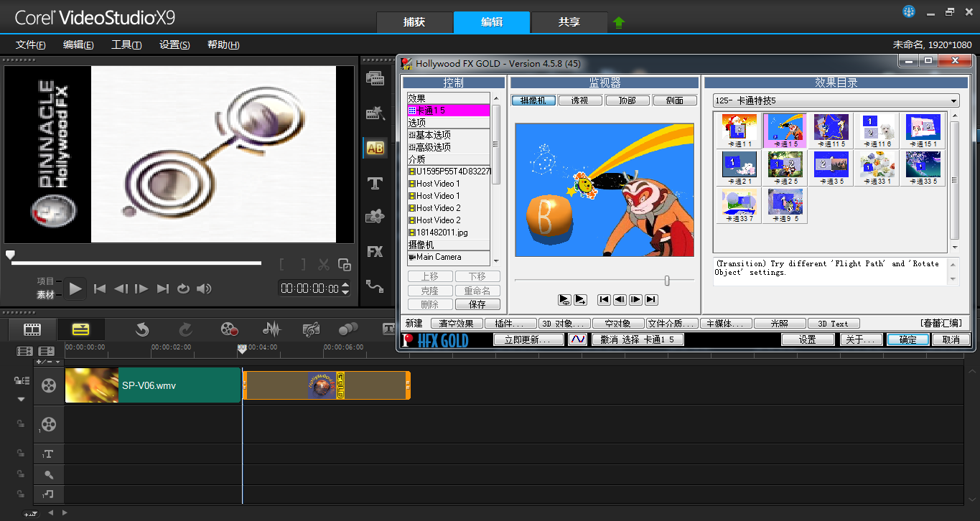Toggle lock on overlay track

tap(21, 423)
